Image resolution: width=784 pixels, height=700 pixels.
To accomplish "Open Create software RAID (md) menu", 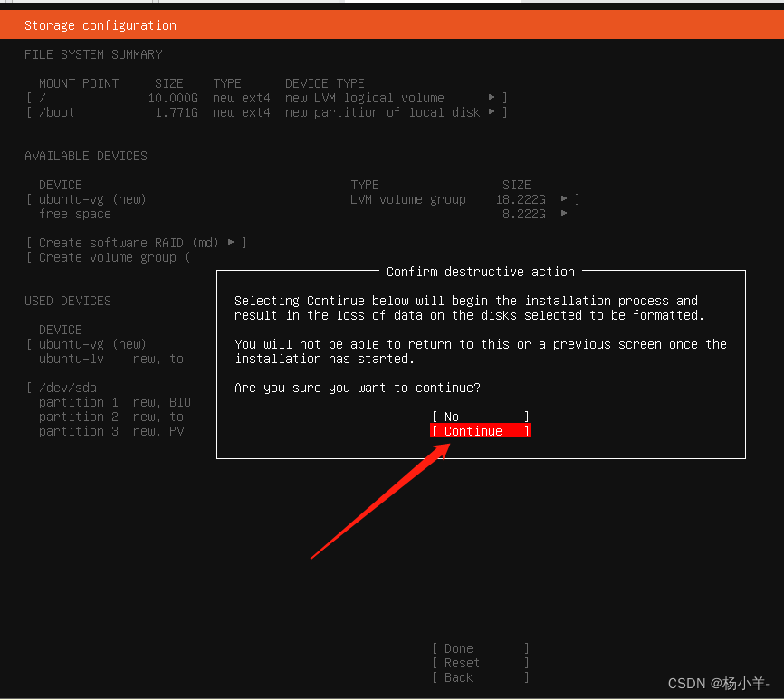I will coord(136,243).
